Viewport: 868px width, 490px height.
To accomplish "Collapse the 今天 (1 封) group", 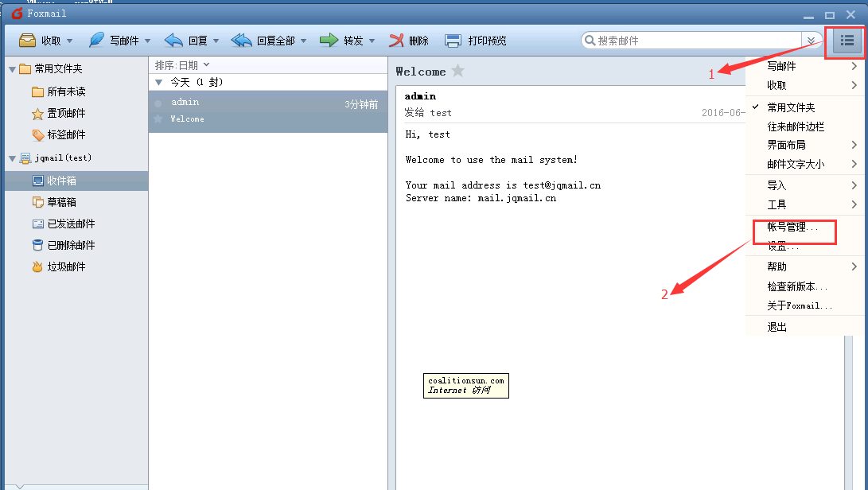I will [159, 82].
